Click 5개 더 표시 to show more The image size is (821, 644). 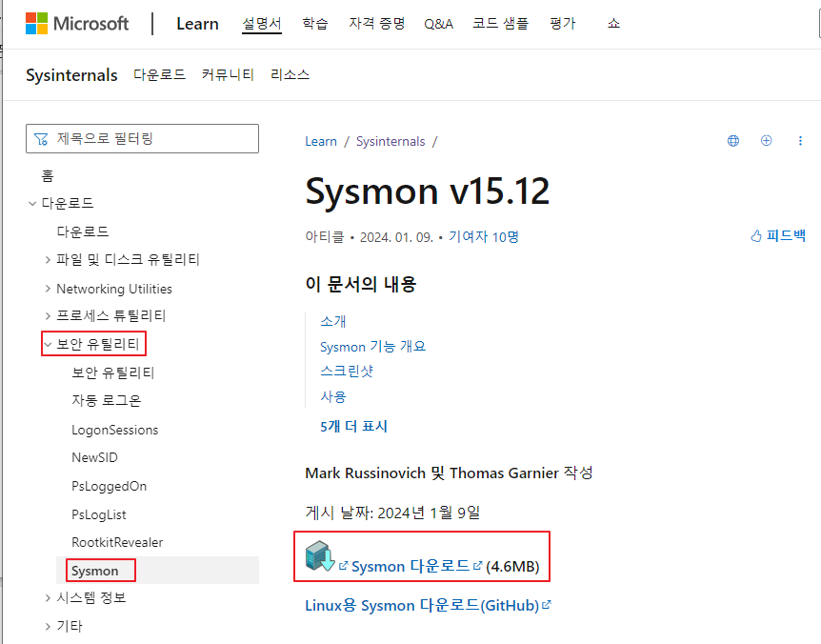pyautogui.click(x=354, y=426)
